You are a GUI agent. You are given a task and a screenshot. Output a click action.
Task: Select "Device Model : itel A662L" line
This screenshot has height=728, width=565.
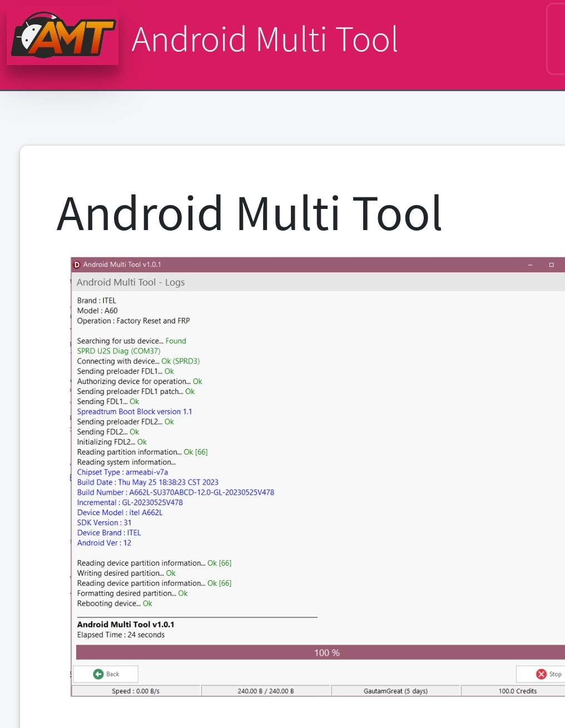click(x=120, y=512)
